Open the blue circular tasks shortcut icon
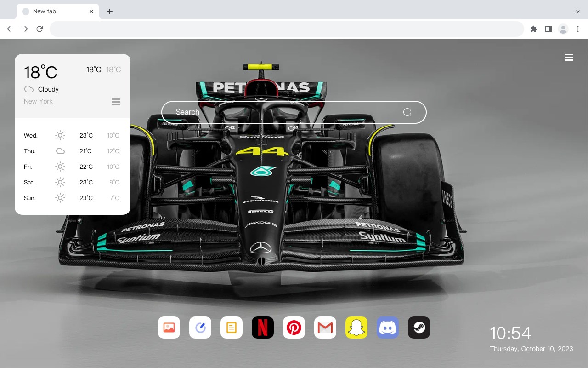Image resolution: width=588 pixels, height=368 pixels. pos(200,328)
